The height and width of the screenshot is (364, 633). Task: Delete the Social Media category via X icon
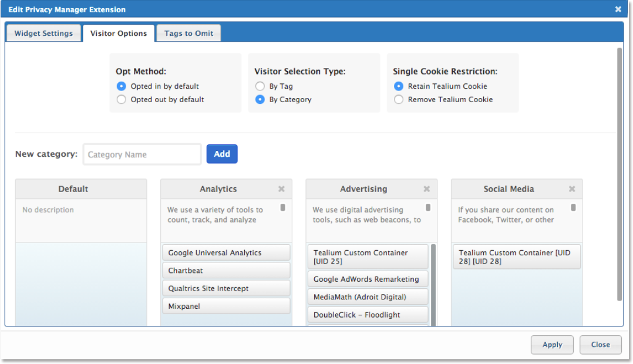(572, 189)
